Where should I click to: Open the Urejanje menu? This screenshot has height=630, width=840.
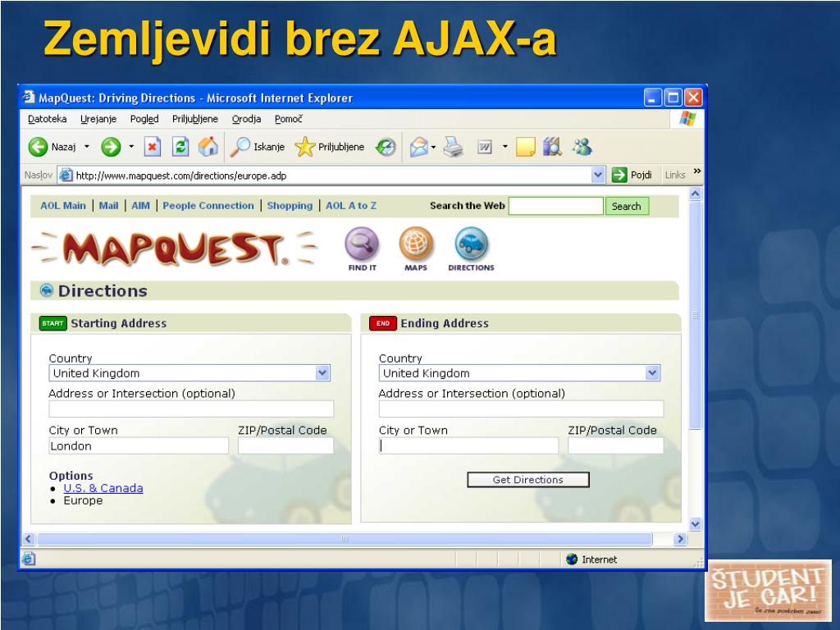click(x=98, y=119)
